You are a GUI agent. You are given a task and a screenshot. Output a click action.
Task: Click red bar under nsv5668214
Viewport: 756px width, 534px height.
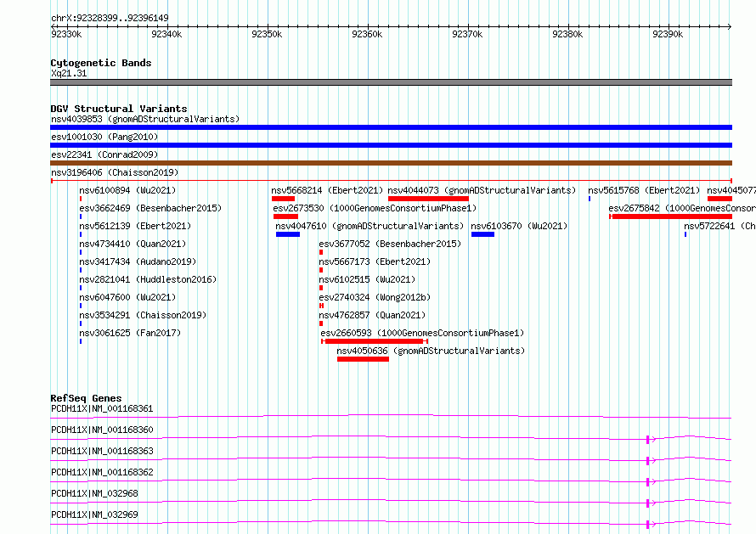(x=283, y=199)
